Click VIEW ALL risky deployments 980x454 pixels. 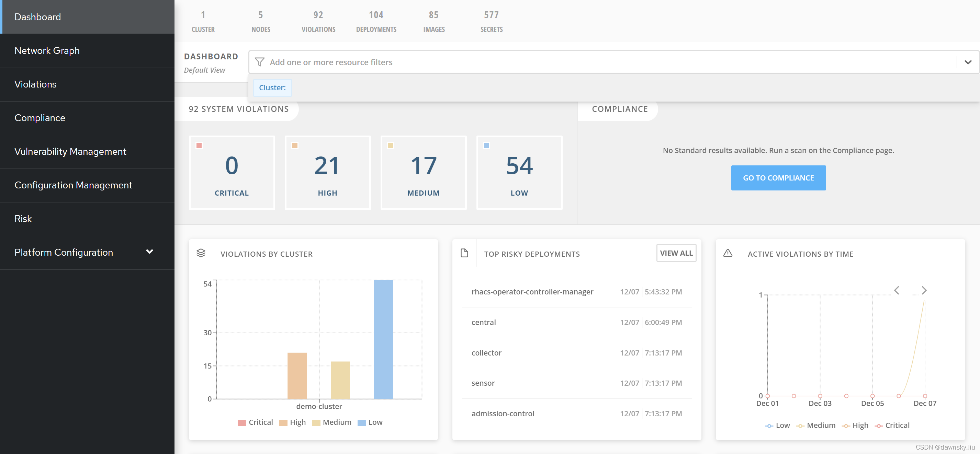pos(676,253)
